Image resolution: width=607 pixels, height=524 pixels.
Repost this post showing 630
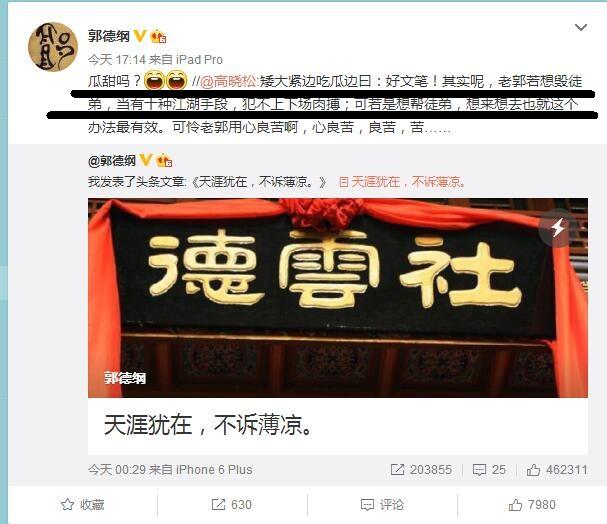(x=231, y=505)
